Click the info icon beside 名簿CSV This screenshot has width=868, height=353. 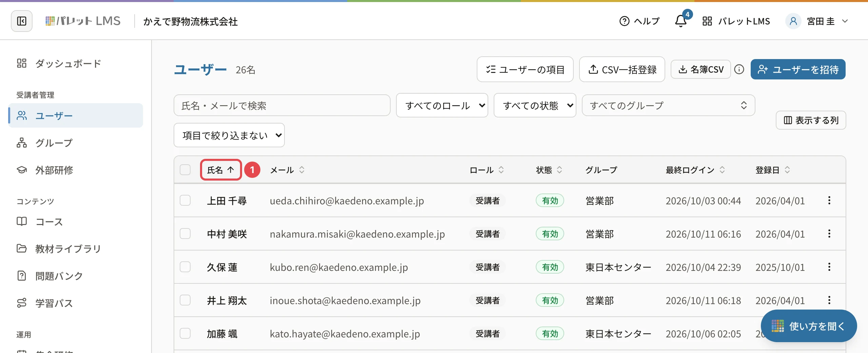739,69
